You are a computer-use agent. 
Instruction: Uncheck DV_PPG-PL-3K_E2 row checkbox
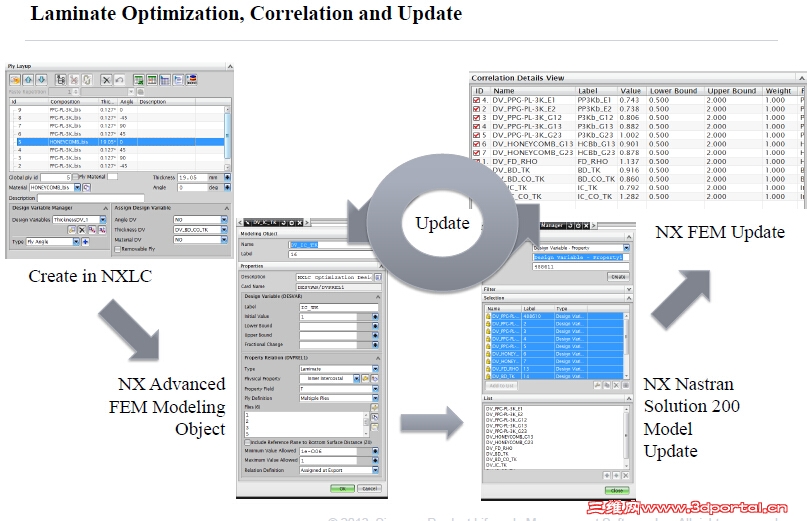(x=477, y=109)
